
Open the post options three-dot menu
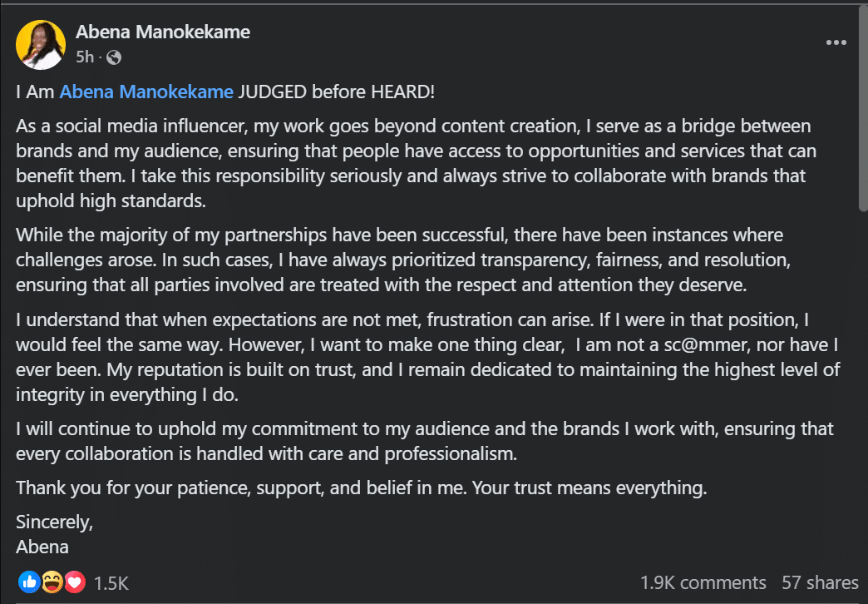[836, 42]
